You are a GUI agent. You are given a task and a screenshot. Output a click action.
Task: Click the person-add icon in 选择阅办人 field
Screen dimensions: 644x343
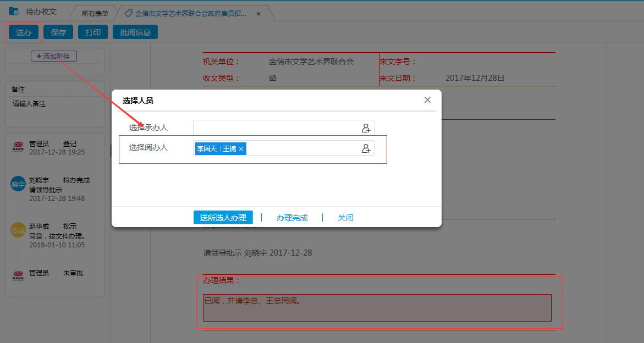[365, 148]
